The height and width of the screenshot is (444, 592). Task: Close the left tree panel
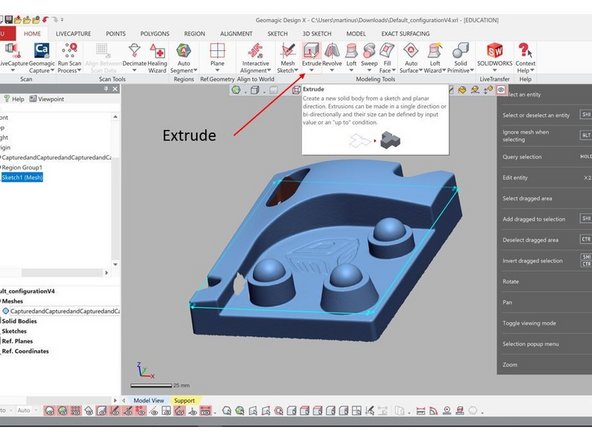pyautogui.click(x=116, y=89)
